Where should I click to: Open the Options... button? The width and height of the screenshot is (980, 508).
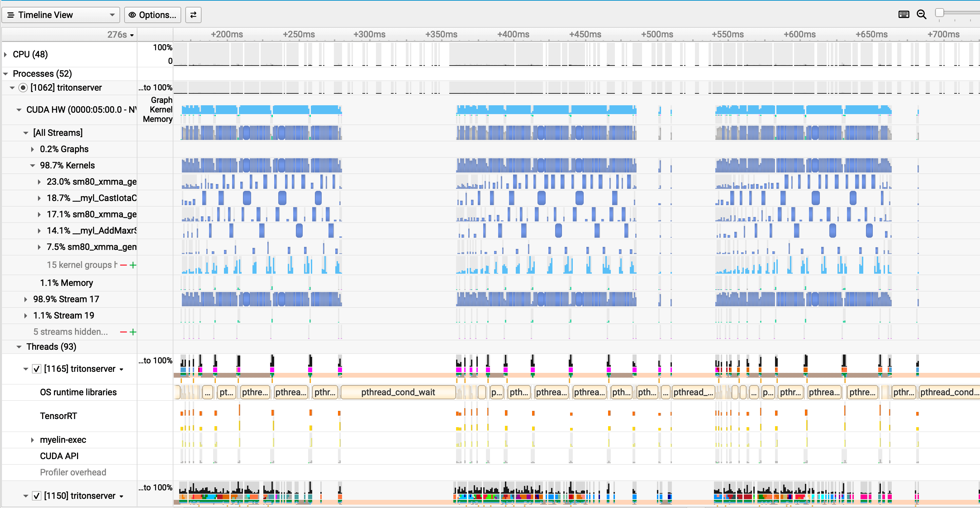153,15
